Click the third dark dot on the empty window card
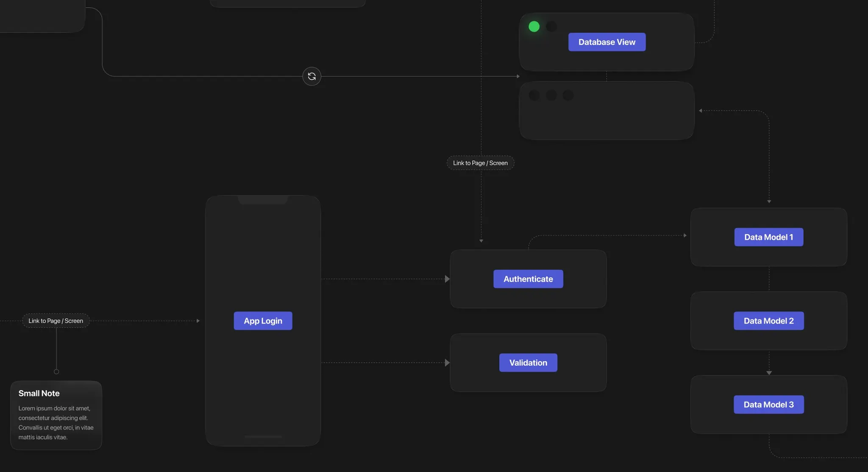This screenshot has height=472, width=868. point(568,95)
